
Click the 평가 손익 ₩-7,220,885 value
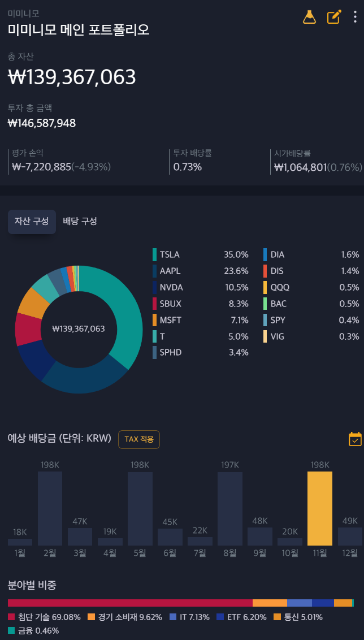tap(61, 167)
